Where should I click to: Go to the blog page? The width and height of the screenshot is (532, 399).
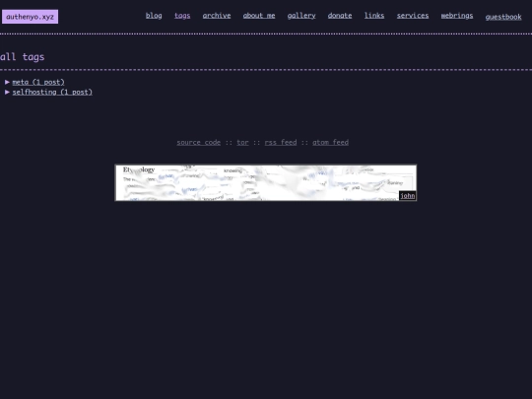[x=154, y=16]
